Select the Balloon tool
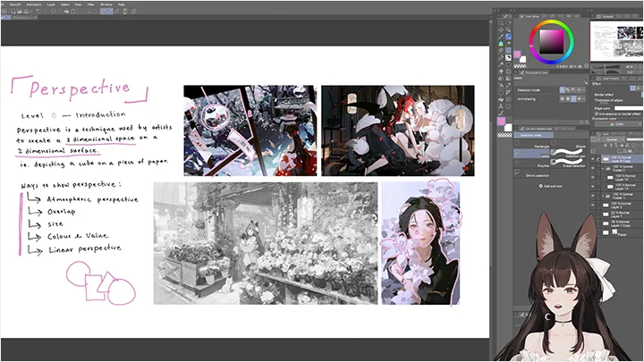This screenshot has width=644, height=362. (508, 105)
